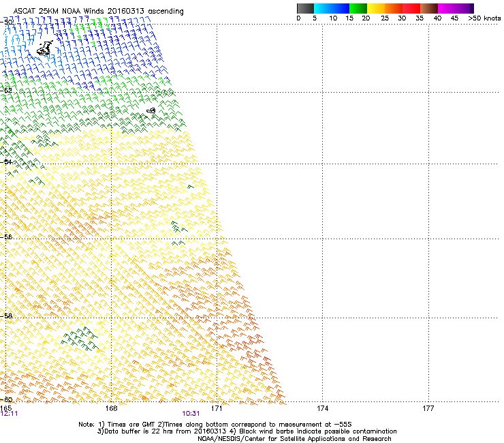504x443 pixels.
Task: Click the small black island outline amid green barbs
Action: coord(151,110)
